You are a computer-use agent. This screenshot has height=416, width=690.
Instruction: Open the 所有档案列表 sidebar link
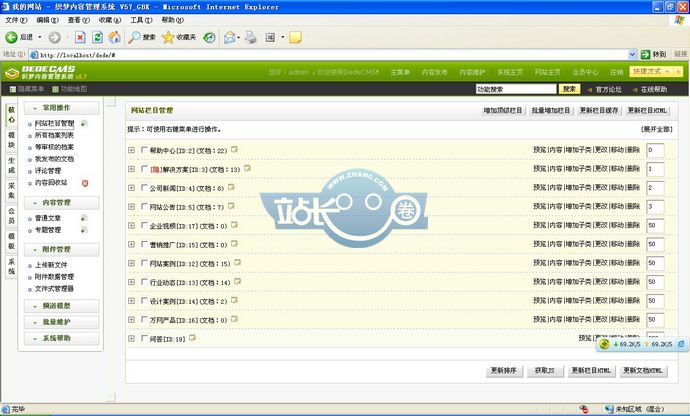[54, 136]
